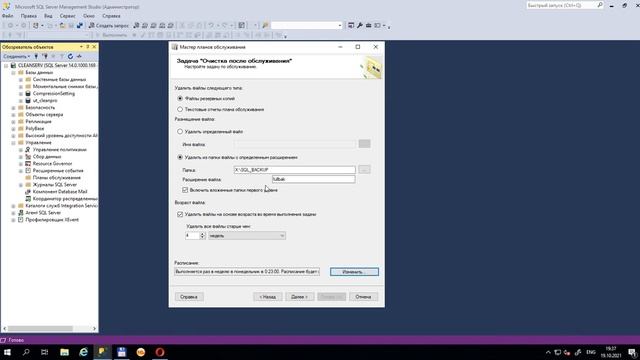Screen dimensions: 640x360
Task: Click the Resource Governor node icon
Action: point(28,164)
